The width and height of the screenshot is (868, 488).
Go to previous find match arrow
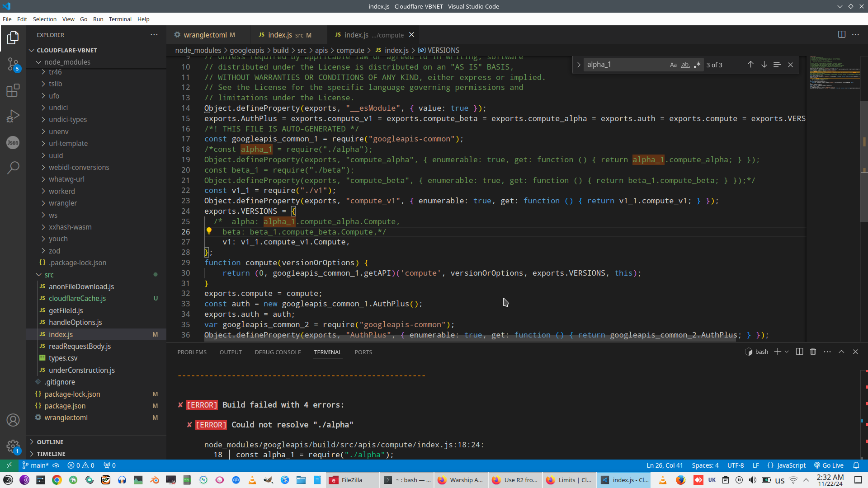click(x=750, y=65)
